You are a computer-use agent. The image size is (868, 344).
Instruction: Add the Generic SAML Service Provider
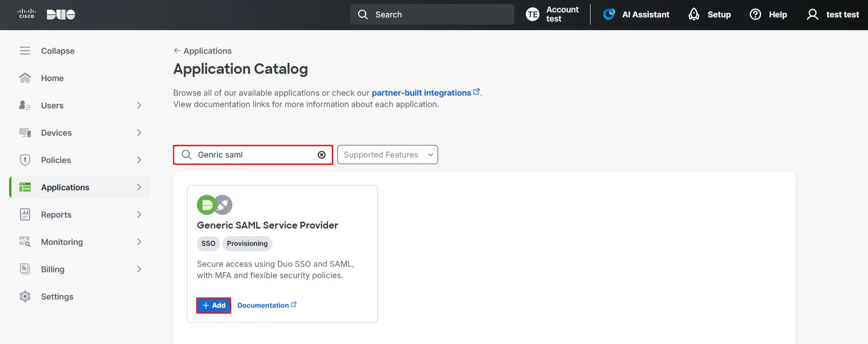click(x=214, y=305)
